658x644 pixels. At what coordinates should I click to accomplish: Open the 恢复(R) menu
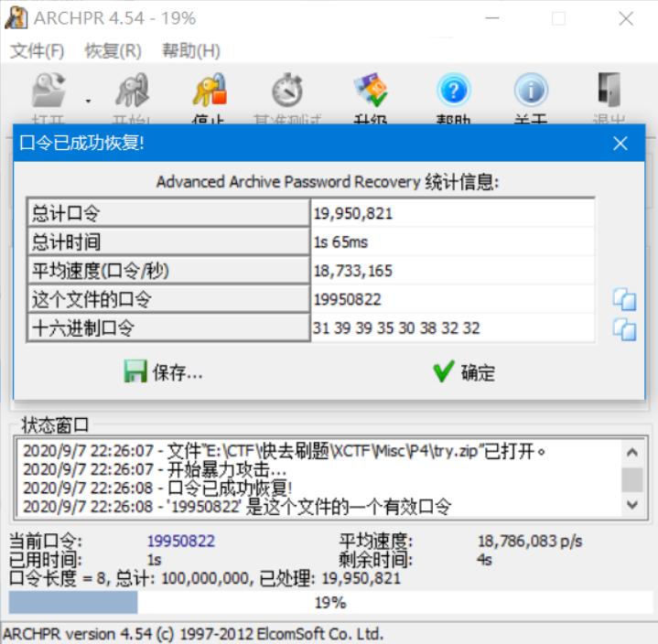pyautogui.click(x=113, y=51)
